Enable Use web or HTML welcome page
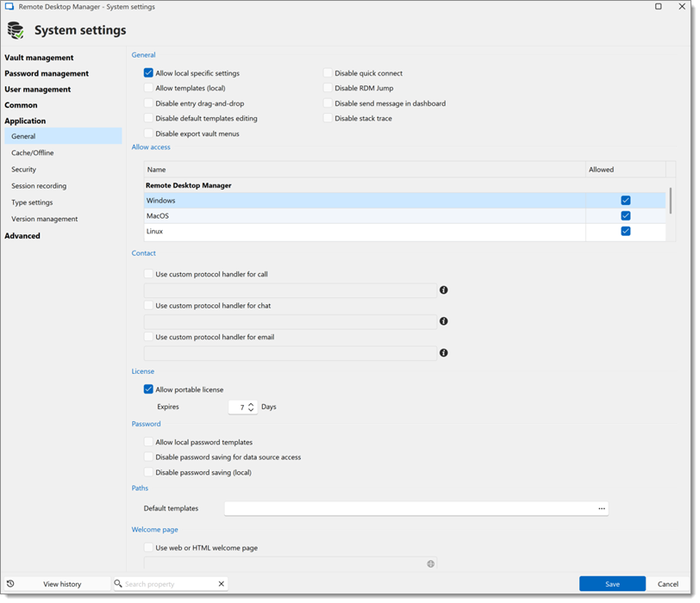Screen dimensions: 700x603 (x=148, y=548)
